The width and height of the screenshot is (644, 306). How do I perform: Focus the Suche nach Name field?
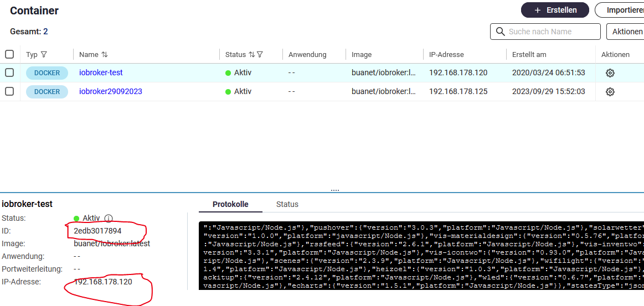(x=545, y=32)
